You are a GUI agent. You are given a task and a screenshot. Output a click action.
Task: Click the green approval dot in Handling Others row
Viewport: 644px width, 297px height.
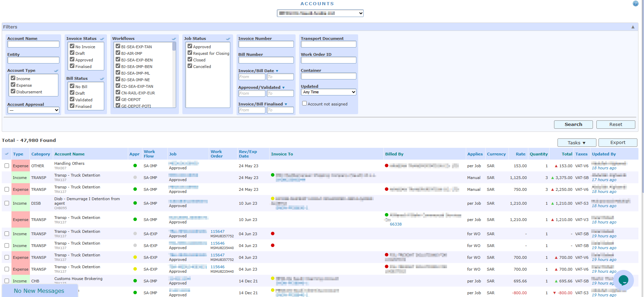pyautogui.click(x=135, y=166)
